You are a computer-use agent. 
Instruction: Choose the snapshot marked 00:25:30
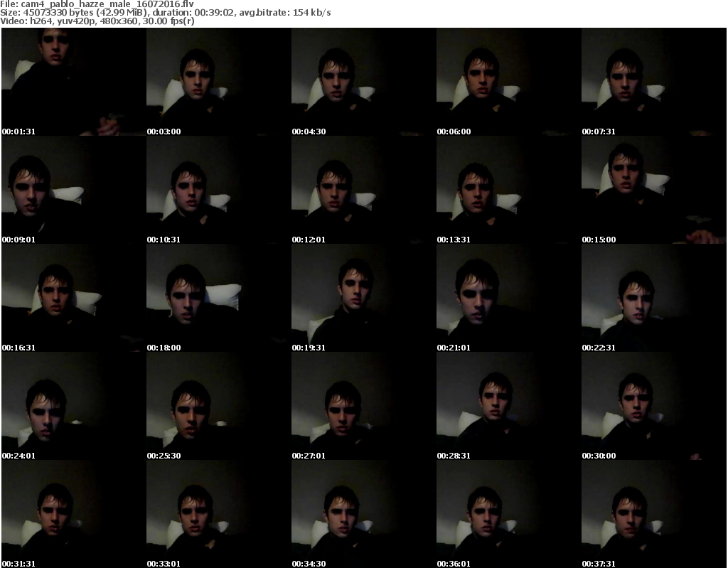pos(219,406)
